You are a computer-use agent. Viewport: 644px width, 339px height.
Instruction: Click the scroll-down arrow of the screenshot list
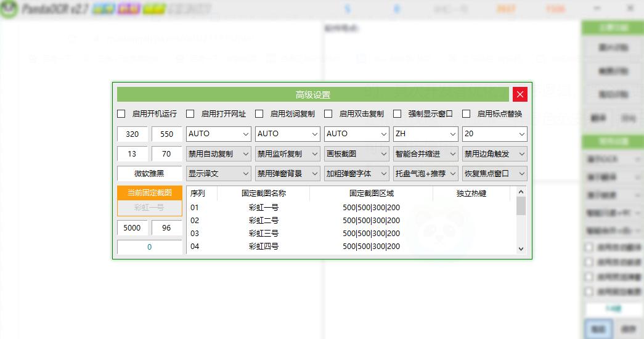521,248
